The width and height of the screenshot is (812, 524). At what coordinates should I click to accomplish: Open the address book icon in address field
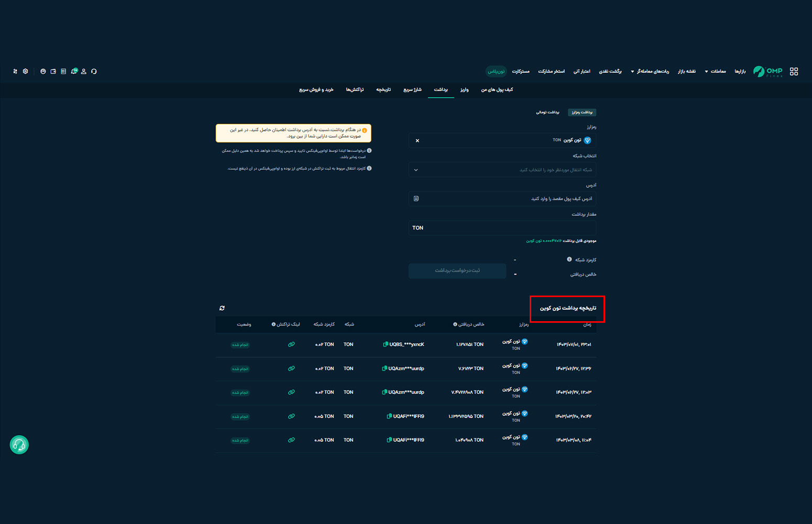tap(416, 199)
